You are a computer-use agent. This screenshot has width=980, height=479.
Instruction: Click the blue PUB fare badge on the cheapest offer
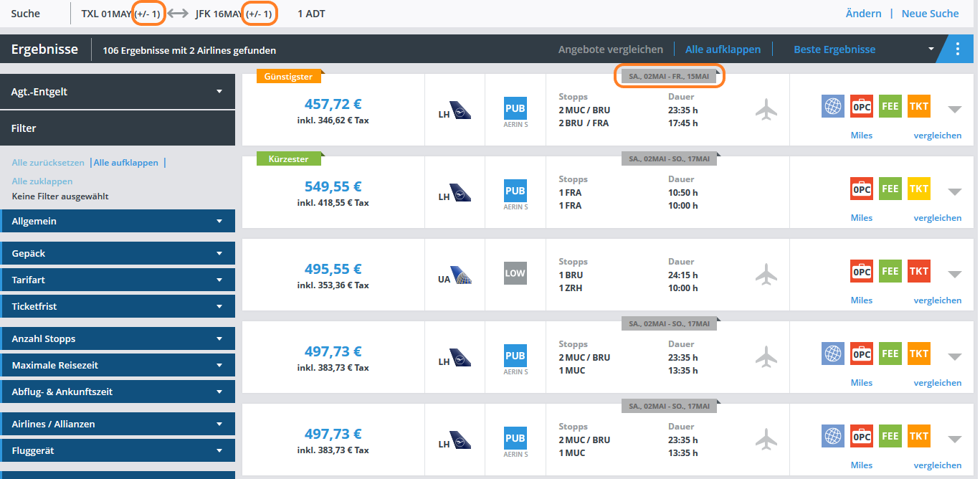[515, 108]
